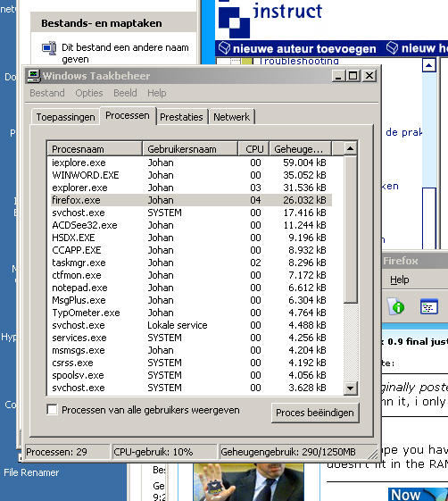
Task: Click the 'Proces beëindigen' button
Action: coord(315,413)
